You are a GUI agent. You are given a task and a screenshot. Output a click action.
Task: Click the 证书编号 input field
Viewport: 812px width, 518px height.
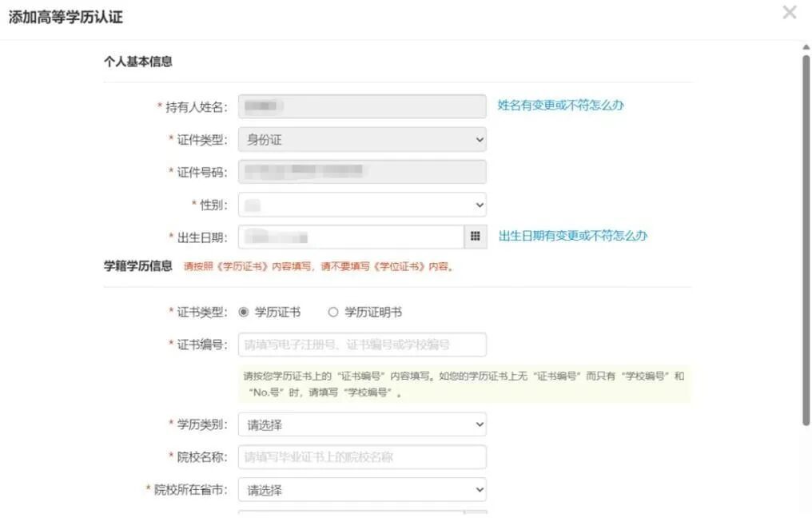(362, 345)
